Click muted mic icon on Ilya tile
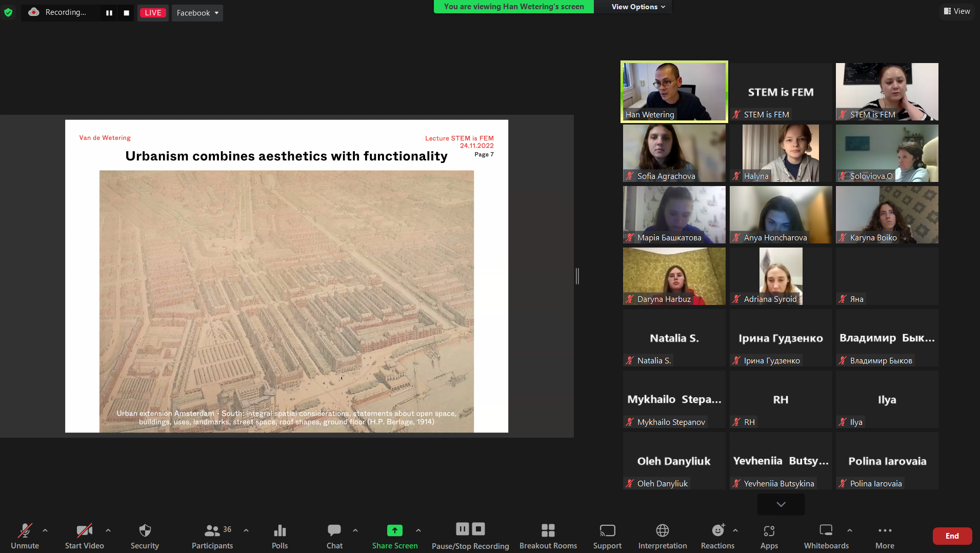The image size is (980, 553). pyautogui.click(x=843, y=422)
